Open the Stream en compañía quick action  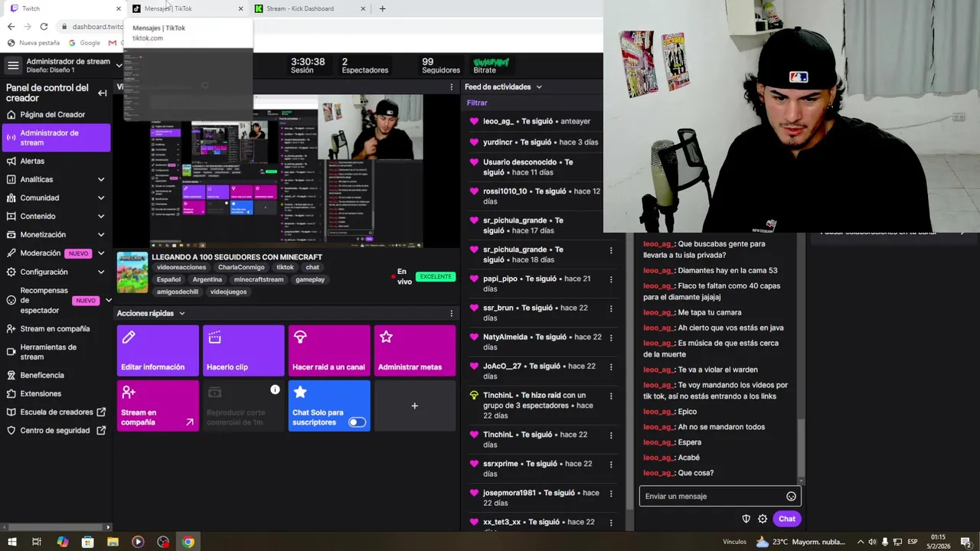pyautogui.click(x=158, y=406)
